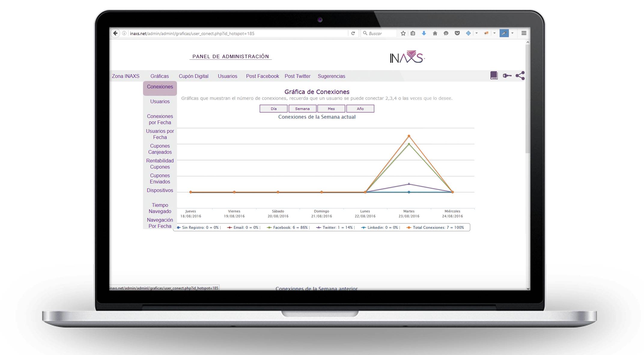Expand dropdown arrow next to diamond extension
The height and width of the screenshot is (355, 644).
pos(476,33)
